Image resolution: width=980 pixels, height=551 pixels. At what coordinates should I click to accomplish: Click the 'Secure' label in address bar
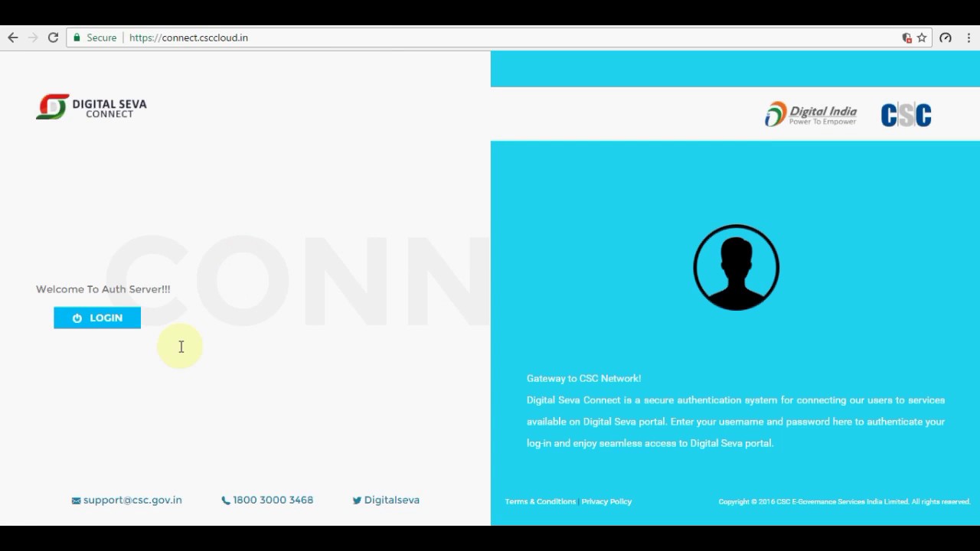pos(102,37)
